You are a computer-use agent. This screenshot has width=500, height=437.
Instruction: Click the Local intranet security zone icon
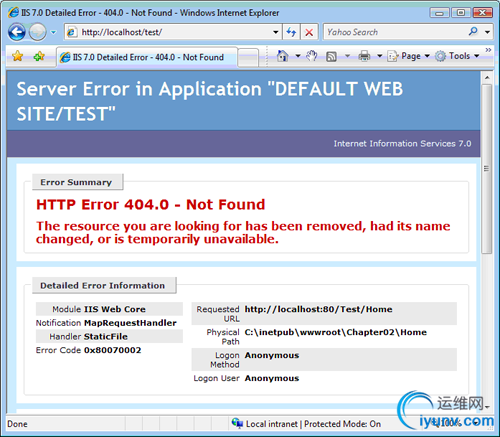coord(237,423)
